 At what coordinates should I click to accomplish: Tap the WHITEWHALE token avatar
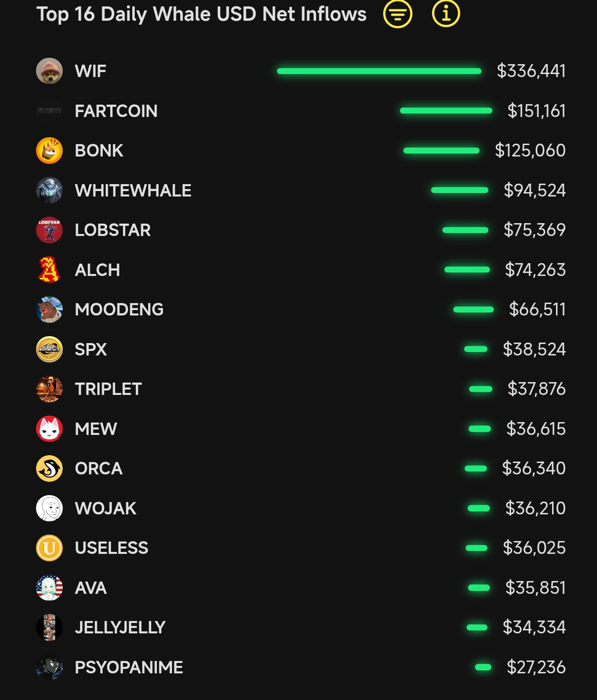point(49,191)
